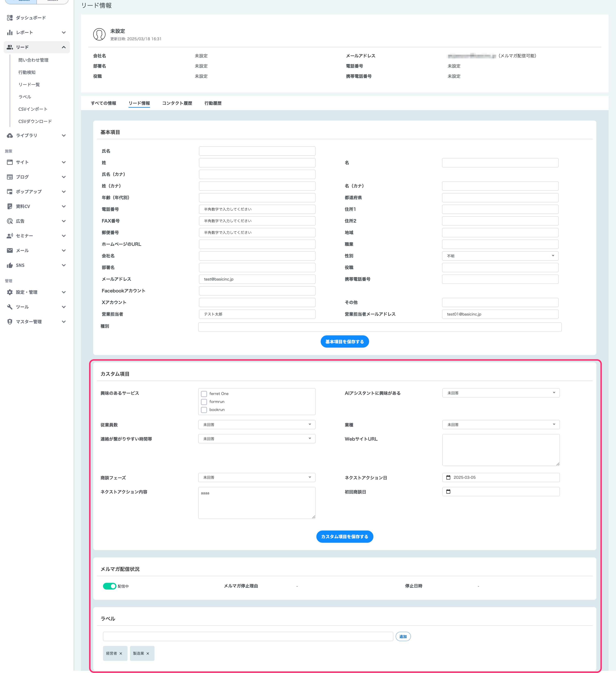Click the サイト window icon

[10, 162]
